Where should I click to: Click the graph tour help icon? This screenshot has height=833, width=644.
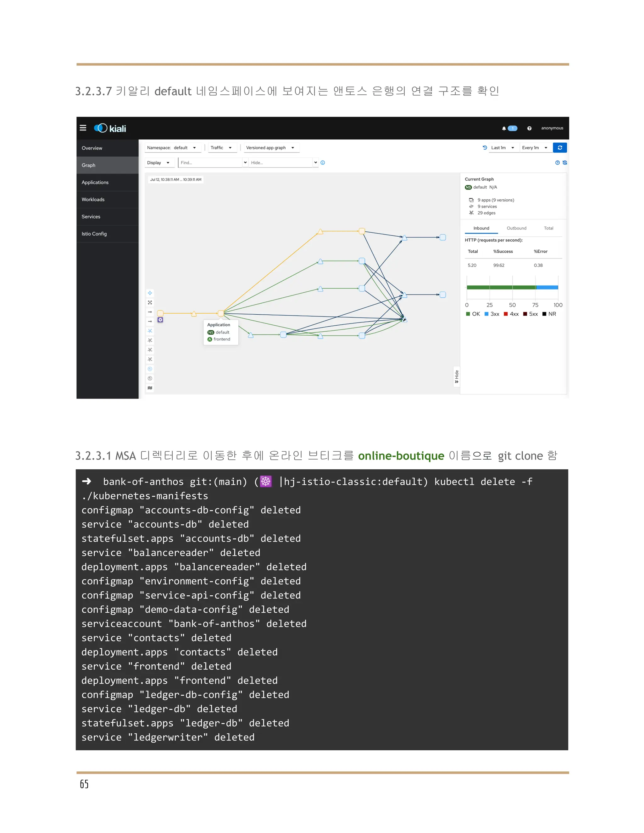pos(558,163)
